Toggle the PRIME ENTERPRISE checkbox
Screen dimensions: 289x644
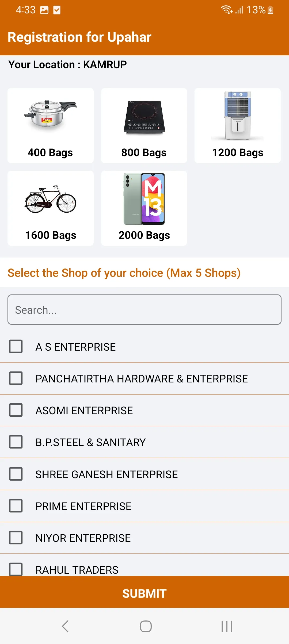[x=16, y=506]
